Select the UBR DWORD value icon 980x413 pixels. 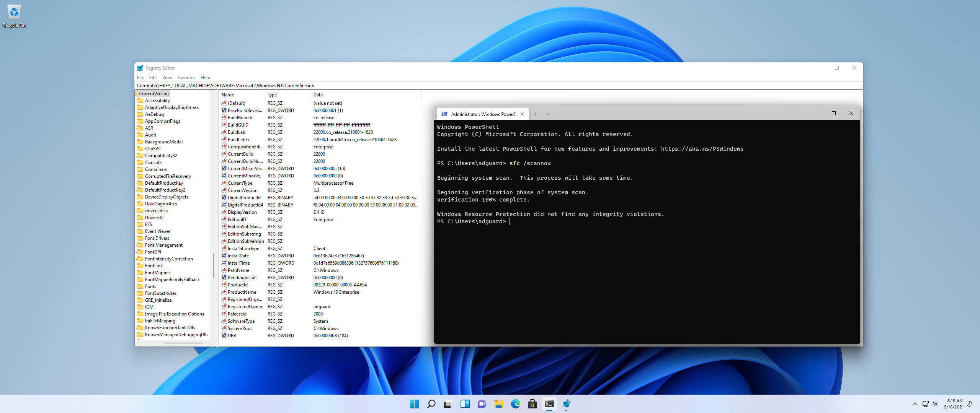point(224,336)
